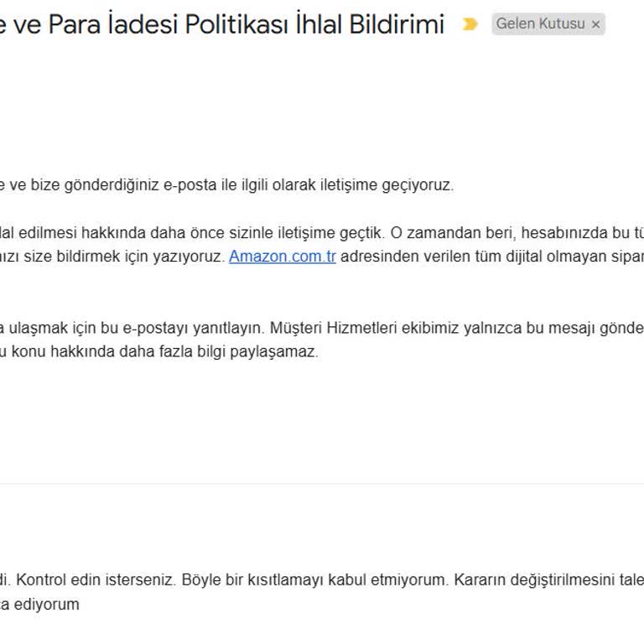The height and width of the screenshot is (644, 644).
Task: Click the text 'Müşteri Hizmetleri ekibimiz'
Action: [364, 328]
